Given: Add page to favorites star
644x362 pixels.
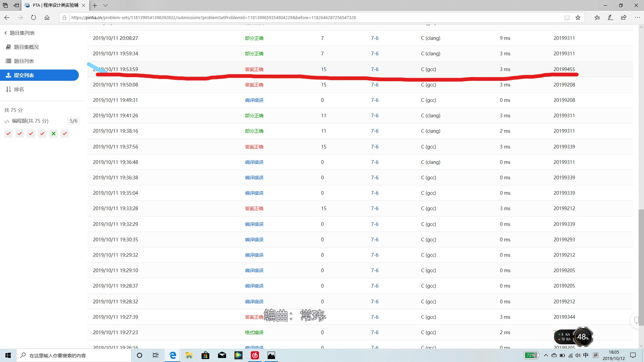Looking at the screenshot, I should (578, 17).
